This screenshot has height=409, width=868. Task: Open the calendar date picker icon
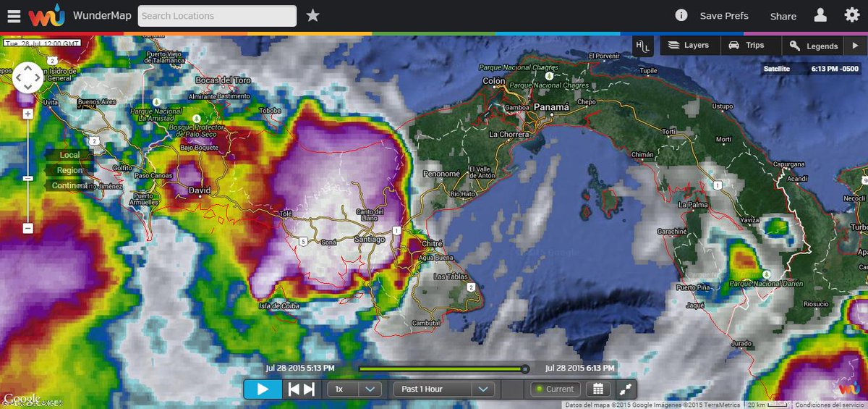click(597, 389)
